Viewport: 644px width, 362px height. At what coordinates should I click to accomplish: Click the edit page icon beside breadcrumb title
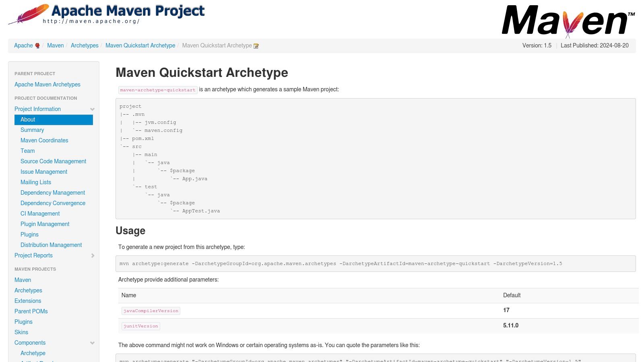(x=256, y=45)
